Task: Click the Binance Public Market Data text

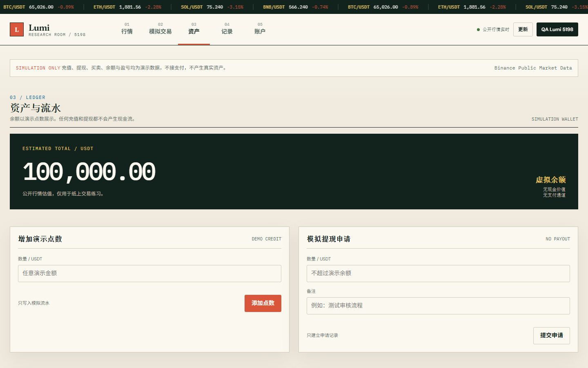Action: (533, 68)
